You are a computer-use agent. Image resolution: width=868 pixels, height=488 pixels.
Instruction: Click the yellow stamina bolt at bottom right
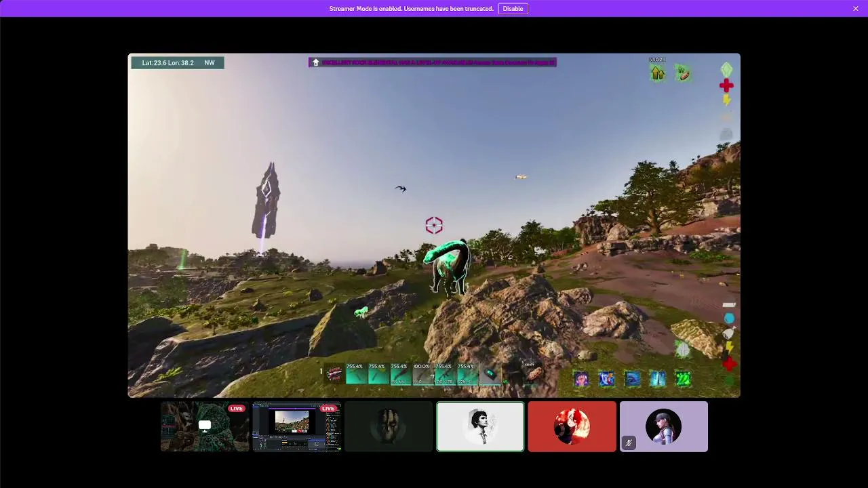coord(729,348)
